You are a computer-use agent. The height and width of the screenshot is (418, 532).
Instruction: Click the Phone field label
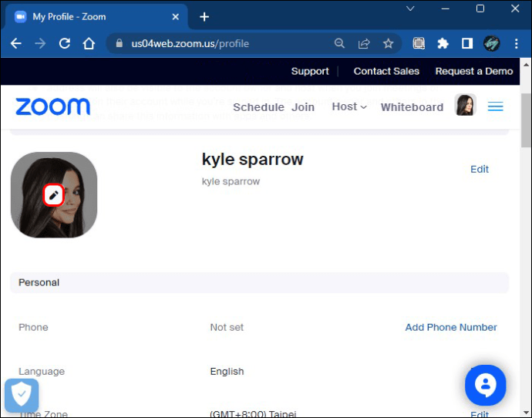point(33,327)
